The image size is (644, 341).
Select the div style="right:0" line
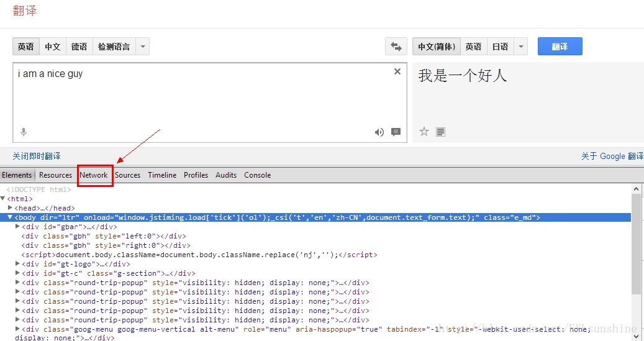[106, 246]
